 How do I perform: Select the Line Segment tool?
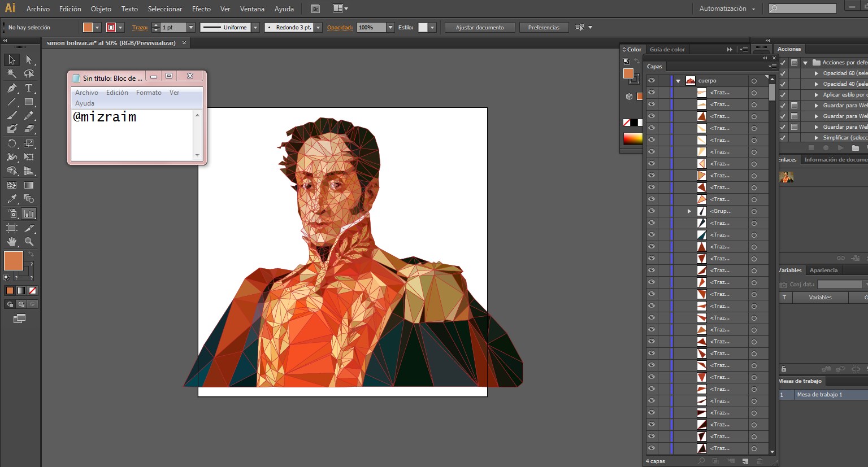[x=11, y=102]
